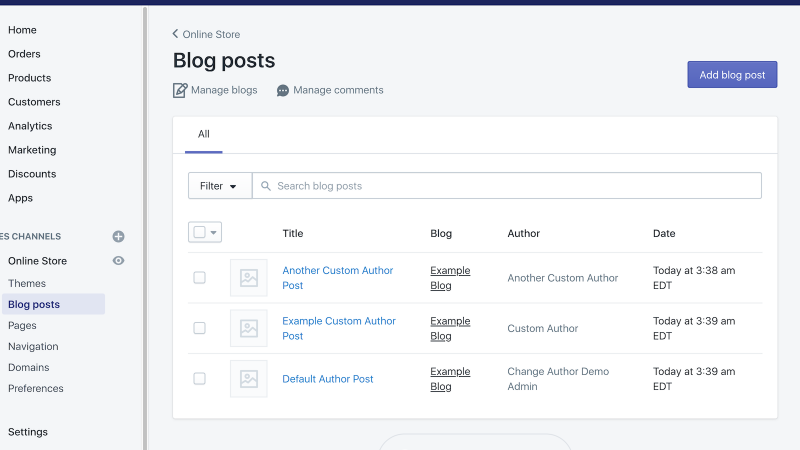Image resolution: width=800 pixels, height=450 pixels.
Task: Click author text 'Another Custom Author'
Action: (x=562, y=278)
